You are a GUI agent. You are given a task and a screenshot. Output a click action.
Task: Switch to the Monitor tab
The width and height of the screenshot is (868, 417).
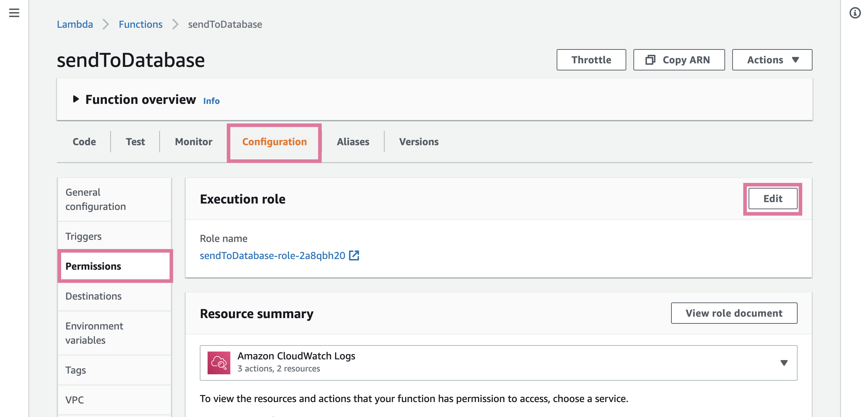click(x=194, y=142)
